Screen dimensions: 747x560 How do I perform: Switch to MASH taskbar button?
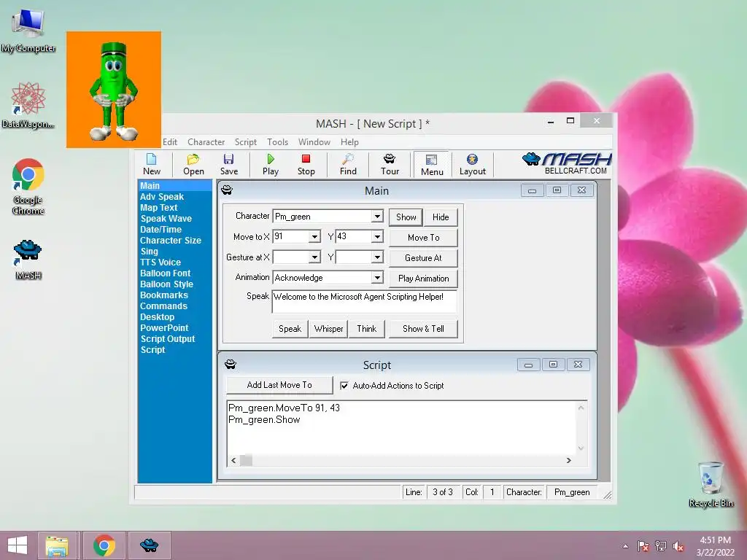click(149, 545)
